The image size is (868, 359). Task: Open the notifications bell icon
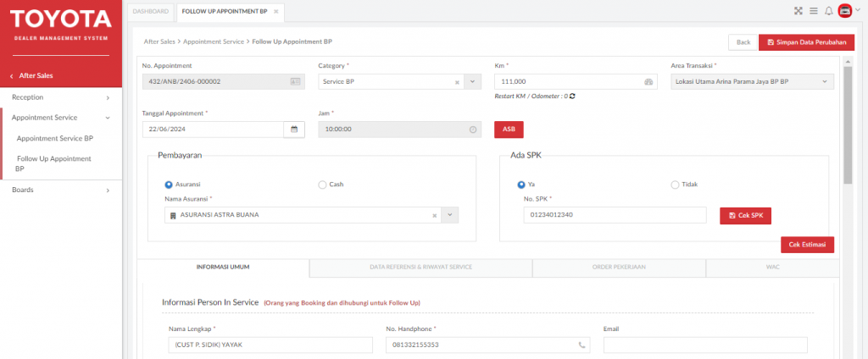829,10
